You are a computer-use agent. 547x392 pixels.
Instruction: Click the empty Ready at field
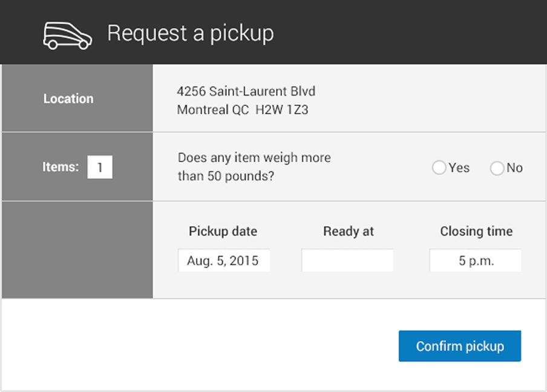pos(347,260)
